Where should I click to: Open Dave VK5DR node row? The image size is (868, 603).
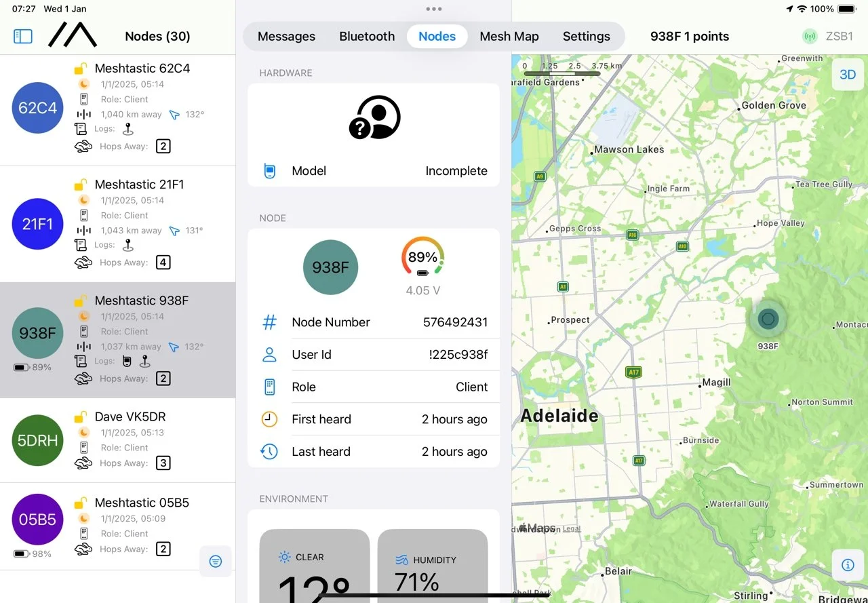117,441
